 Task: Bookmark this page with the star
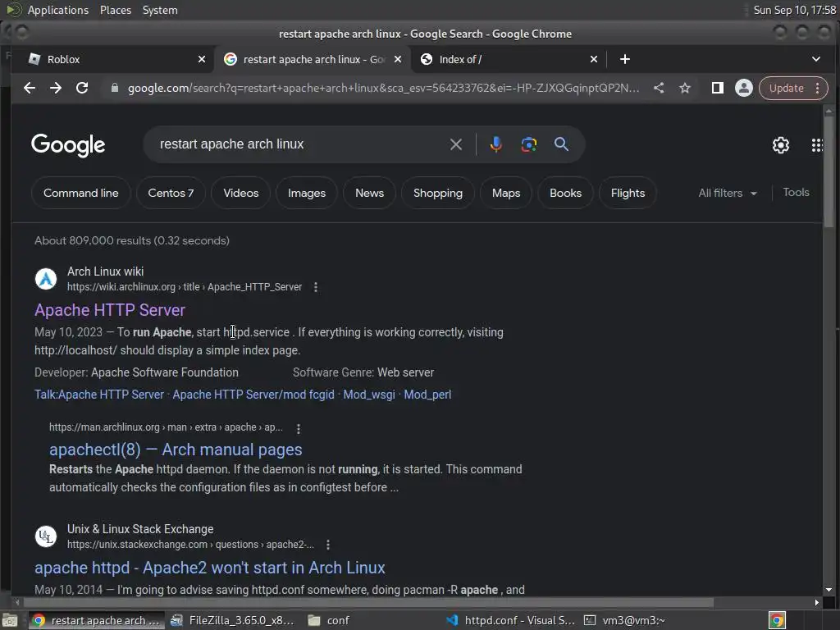[685, 88]
